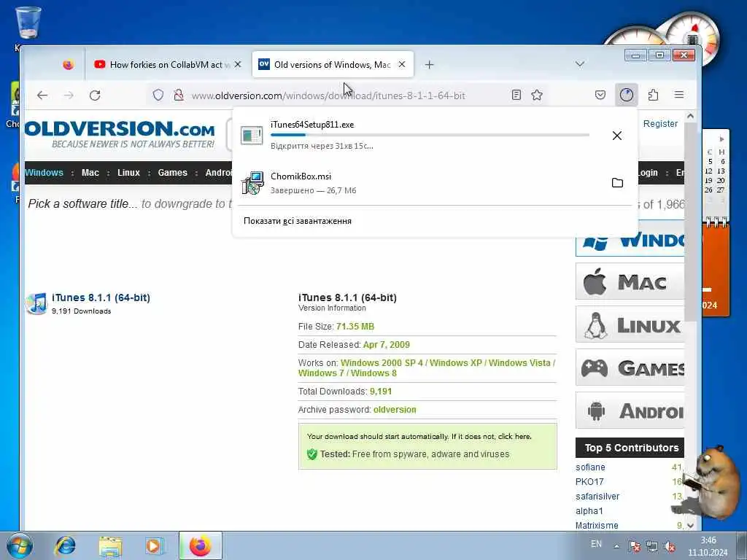The image size is (747, 560).
Task: Open the Games nav menu item
Action: click(172, 172)
